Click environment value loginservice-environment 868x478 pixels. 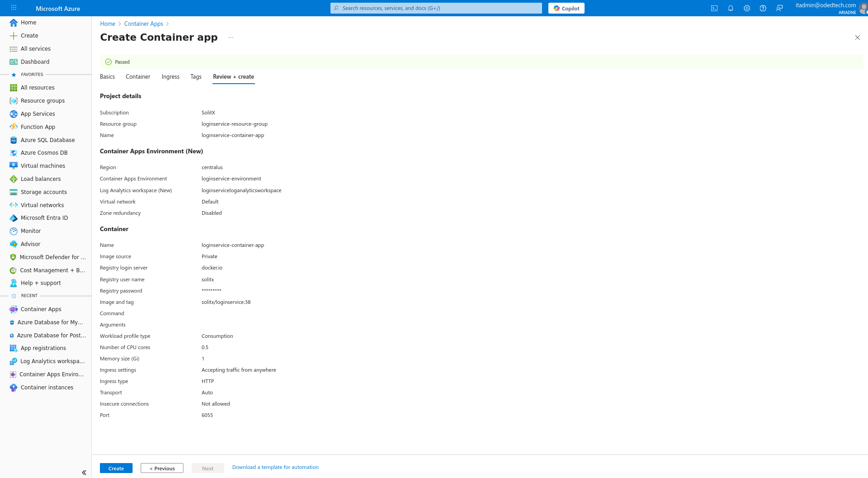click(x=231, y=179)
